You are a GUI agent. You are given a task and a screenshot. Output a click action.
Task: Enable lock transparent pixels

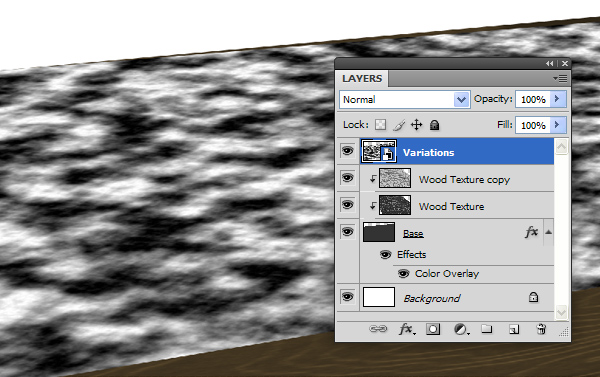point(380,125)
